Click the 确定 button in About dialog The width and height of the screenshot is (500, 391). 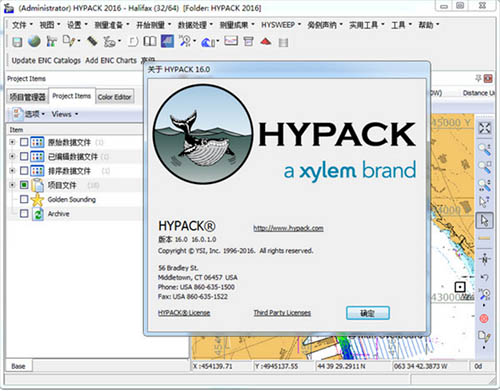click(x=368, y=313)
